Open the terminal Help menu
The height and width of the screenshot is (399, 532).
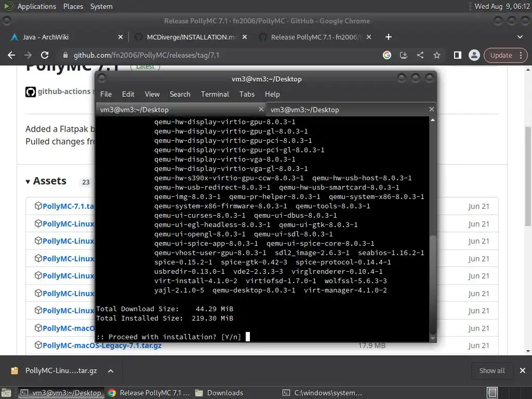[272, 95]
